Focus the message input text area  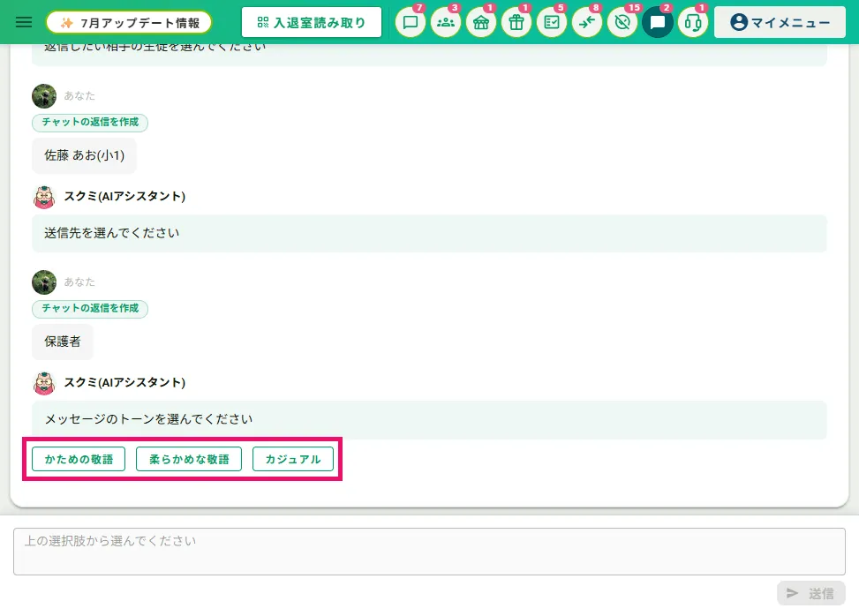tap(429, 552)
